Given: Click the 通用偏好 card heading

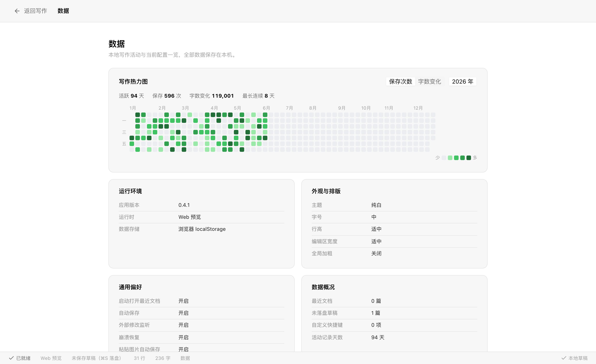Looking at the screenshot, I should (x=130, y=287).
